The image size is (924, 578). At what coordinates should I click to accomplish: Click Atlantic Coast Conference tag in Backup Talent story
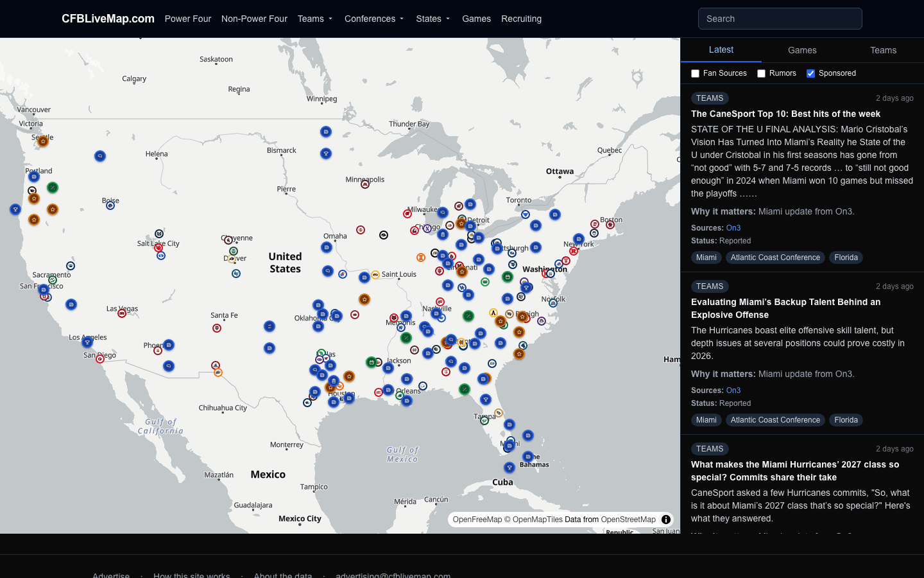[x=775, y=420]
